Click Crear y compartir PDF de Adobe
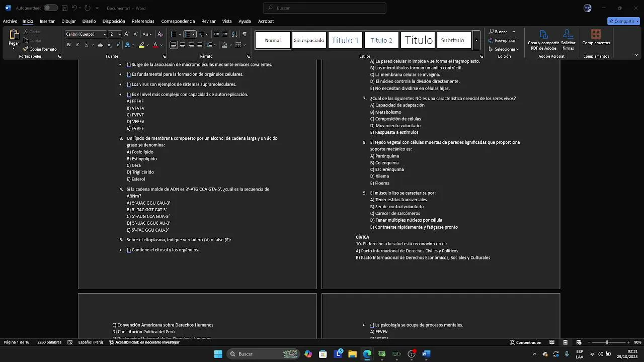Image resolution: width=644 pixels, height=362 pixels. click(x=543, y=40)
